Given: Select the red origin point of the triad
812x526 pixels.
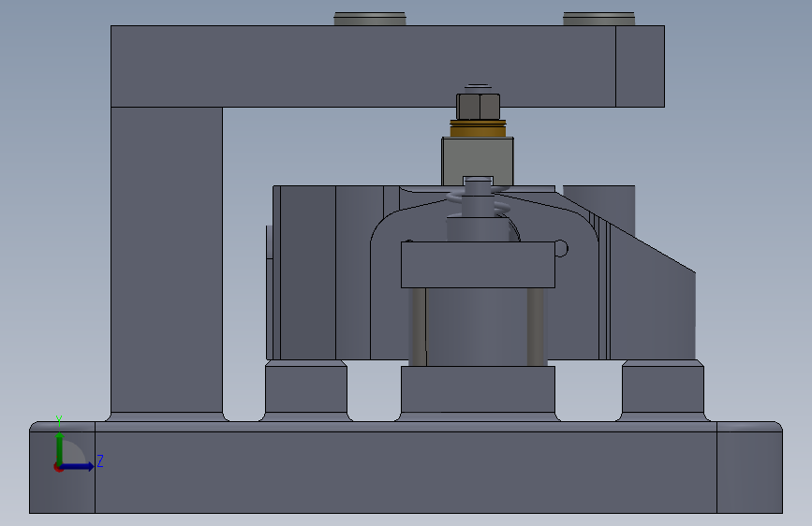Looking at the screenshot, I should (x=58, y=467).
